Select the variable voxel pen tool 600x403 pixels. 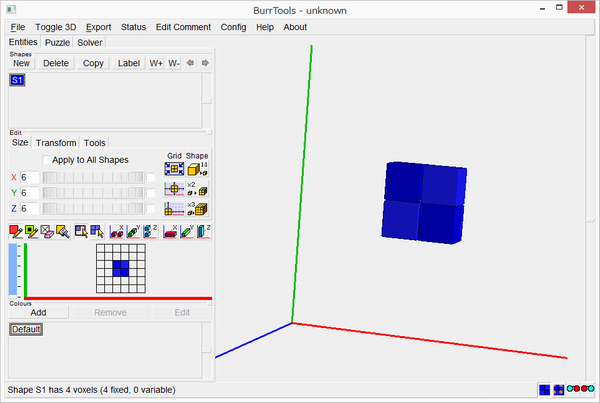coord(31,232)
